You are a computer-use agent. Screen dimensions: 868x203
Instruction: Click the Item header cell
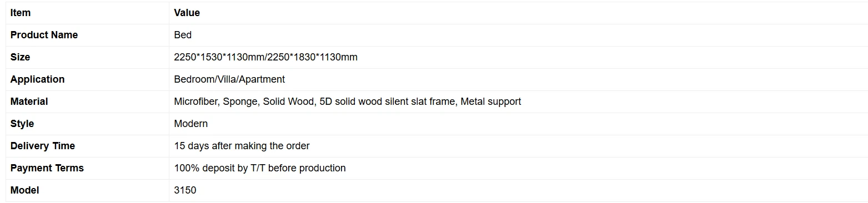click(x=87, y=13)
